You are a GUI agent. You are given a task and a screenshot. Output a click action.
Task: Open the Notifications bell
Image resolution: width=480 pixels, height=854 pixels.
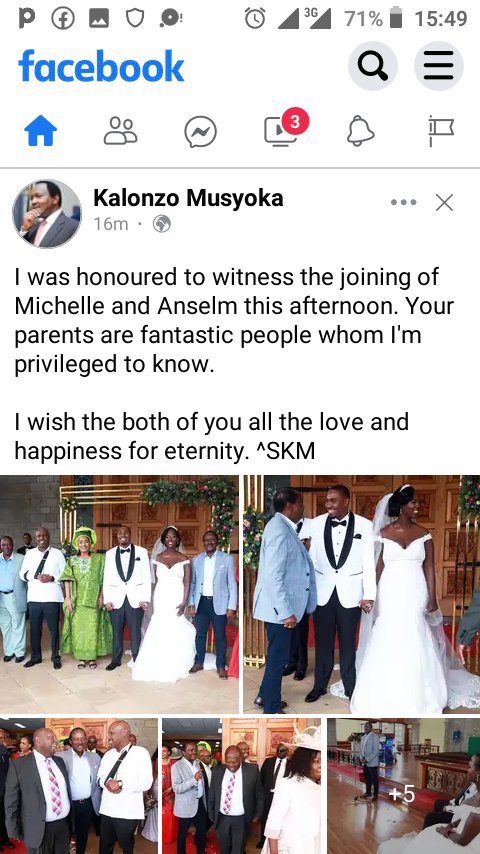(x=361, y=131)
